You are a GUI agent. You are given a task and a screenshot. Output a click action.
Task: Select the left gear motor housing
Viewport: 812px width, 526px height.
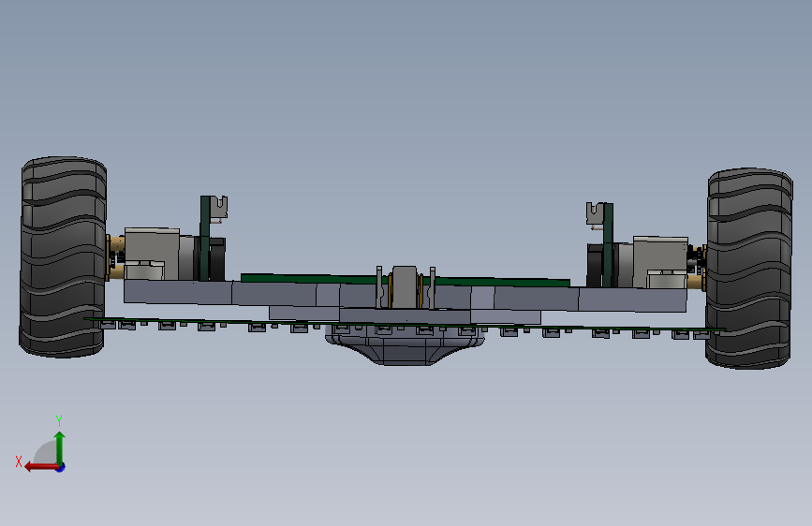(x=152, y=254)
